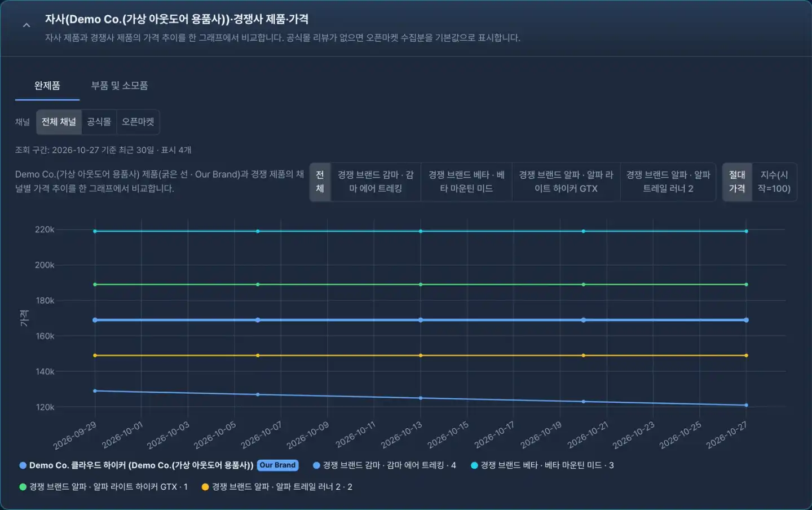Collapse the 경쟁사 제품·가격 panel chevron

pyautogui.click(x=26, y=25)
